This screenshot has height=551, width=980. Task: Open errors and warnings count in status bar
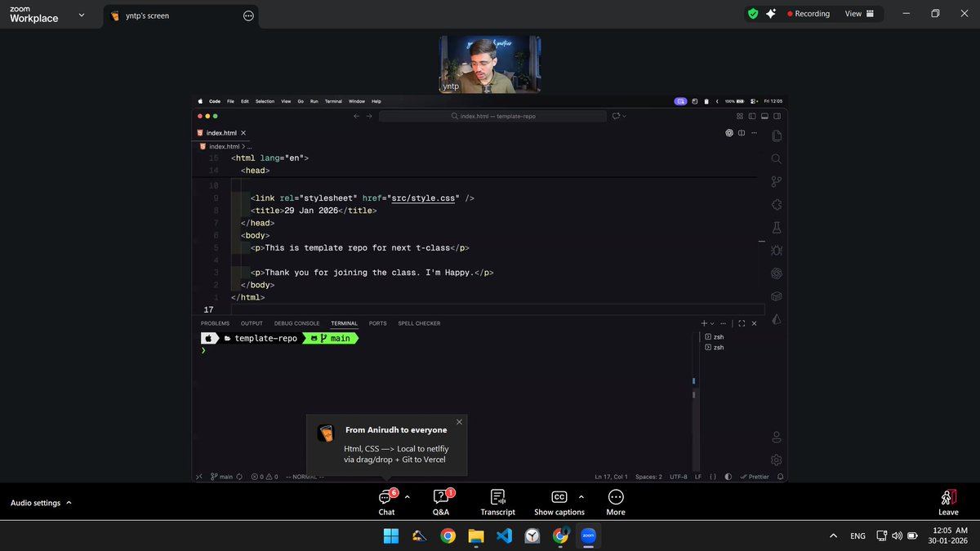[265, 477]
